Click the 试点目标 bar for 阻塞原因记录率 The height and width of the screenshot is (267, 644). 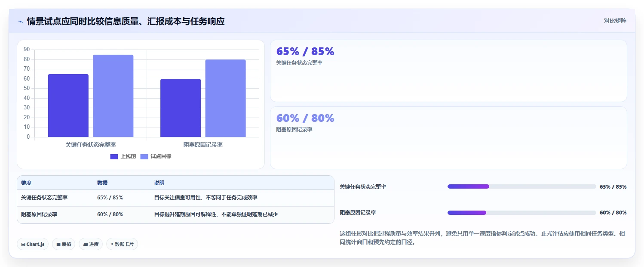[x=225, y=98]
